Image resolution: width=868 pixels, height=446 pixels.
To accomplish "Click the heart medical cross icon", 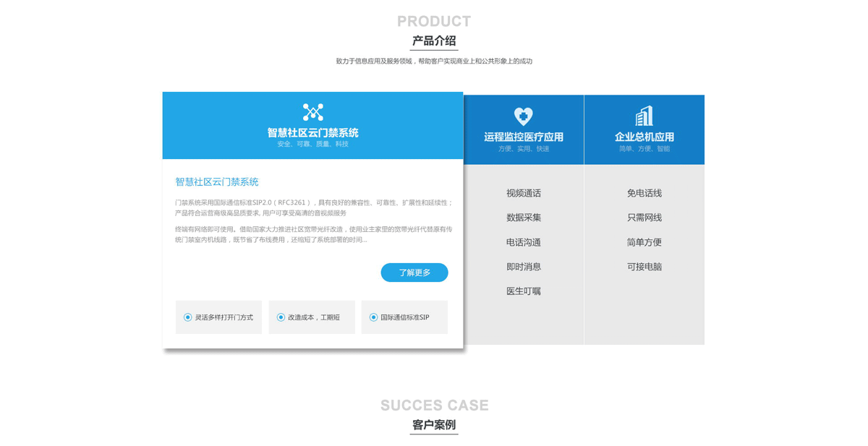I will pyautogui.click(x=523, y=116).
